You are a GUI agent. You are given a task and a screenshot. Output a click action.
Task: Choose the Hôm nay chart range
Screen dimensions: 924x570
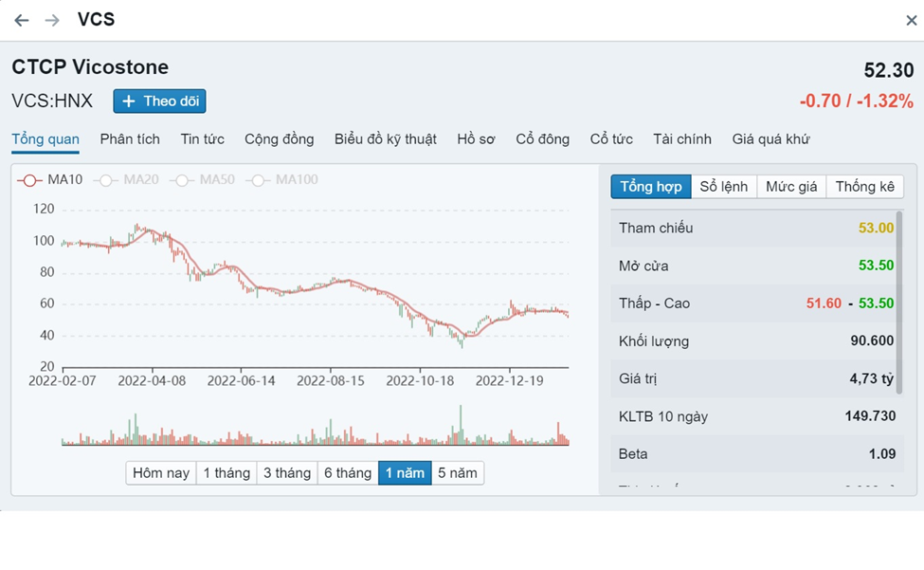[160, 473]
